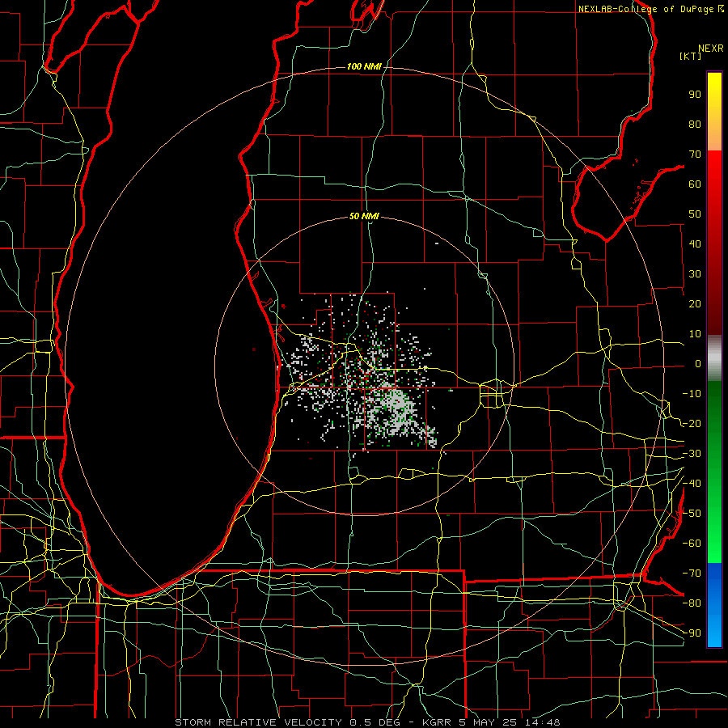The image size is (728, 728).
Task: Pick the yellow-orange top segment of the color bar
Action: click(x=714, y=112)
